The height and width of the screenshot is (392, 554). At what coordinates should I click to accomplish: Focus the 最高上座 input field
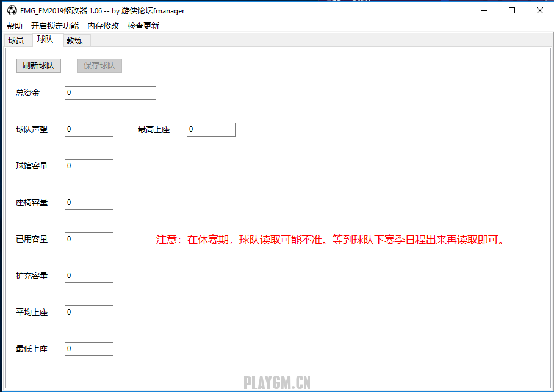point(211,130)
